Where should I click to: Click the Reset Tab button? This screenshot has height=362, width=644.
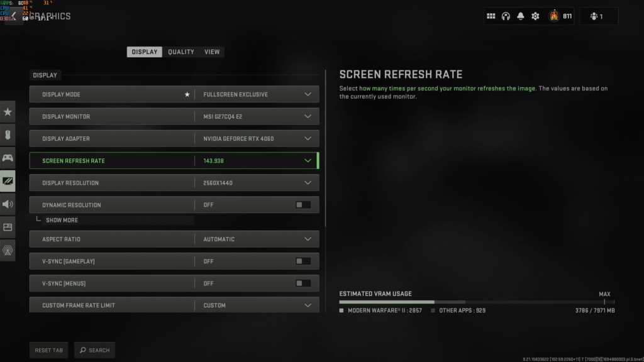pyautogui.click(x=49, y=350)
